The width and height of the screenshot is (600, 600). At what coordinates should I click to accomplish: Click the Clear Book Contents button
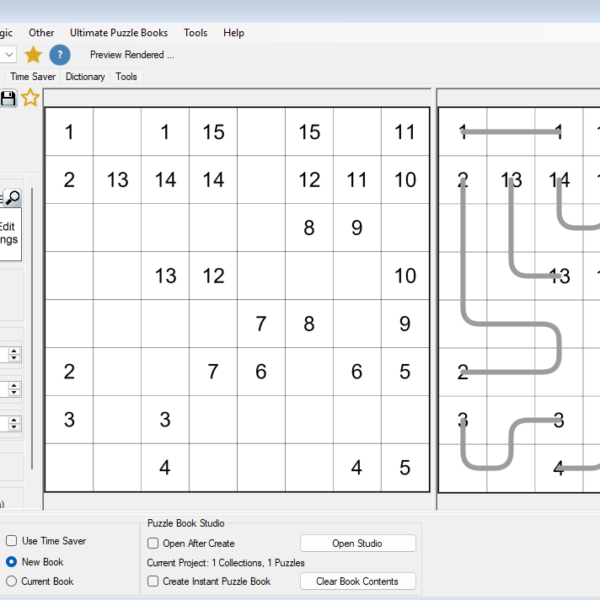358,581
